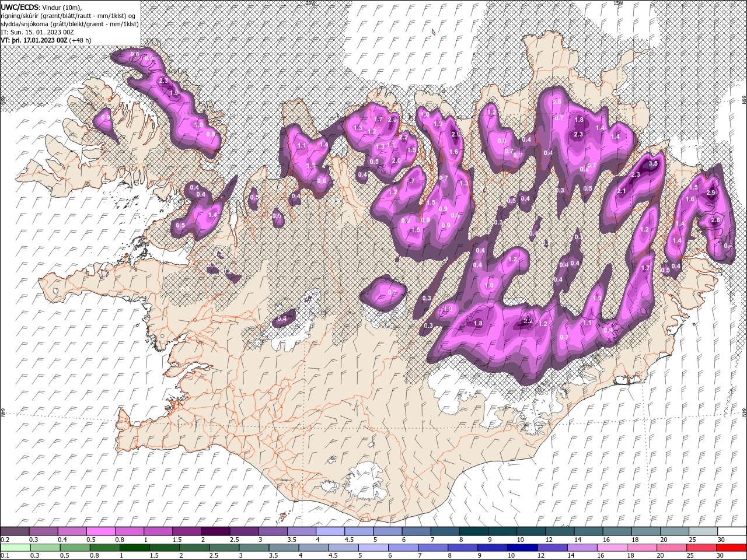Viewport: 747px width, 560px height.
Task: Click the rigning/skúrir legend description line
Action: tap(68, 16)
